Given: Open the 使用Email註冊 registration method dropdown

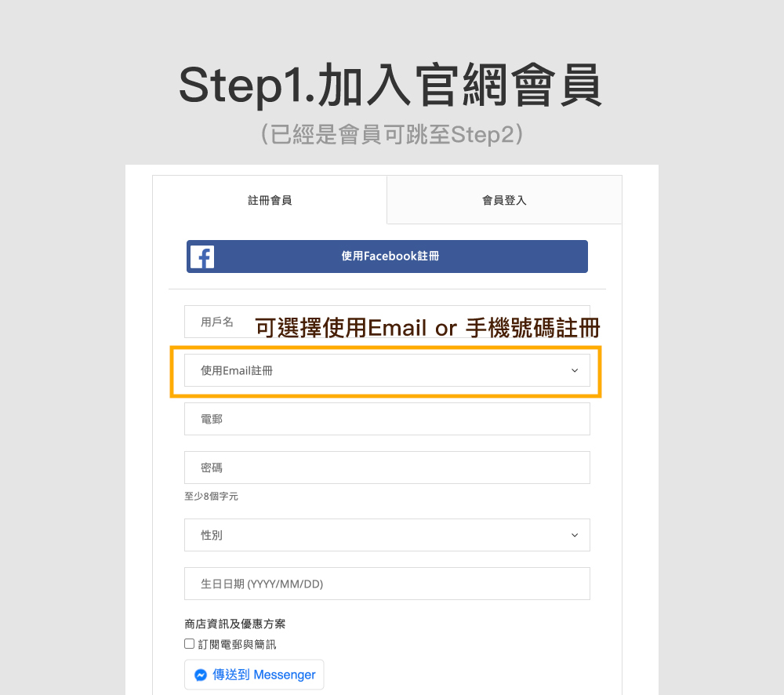Looking at the screenshot, I should (387, 370).
